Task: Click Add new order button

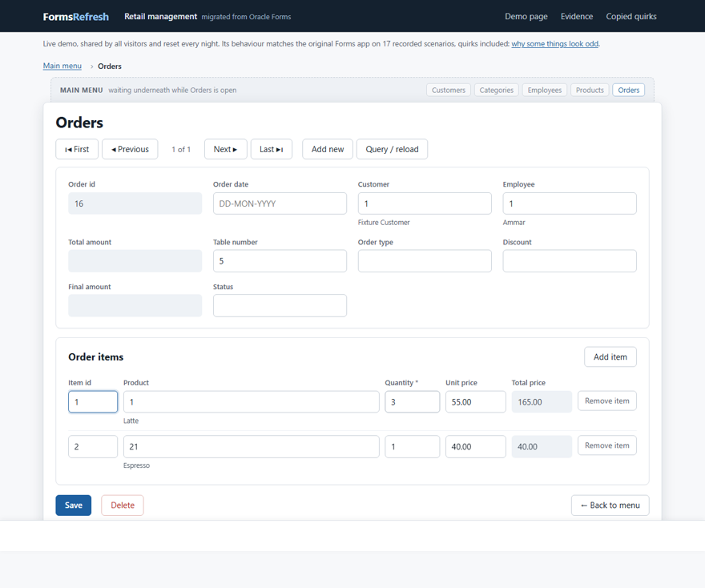Action: (x=328, y=149)
